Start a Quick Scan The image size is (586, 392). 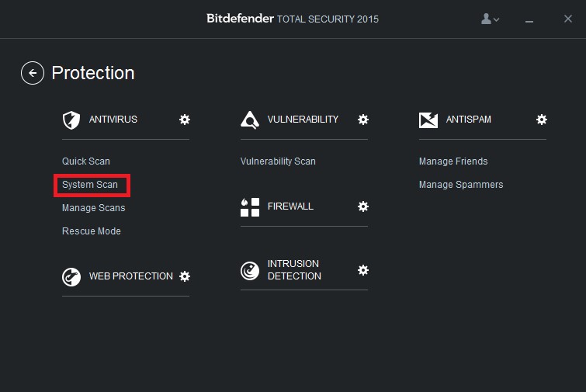(86, 161)
